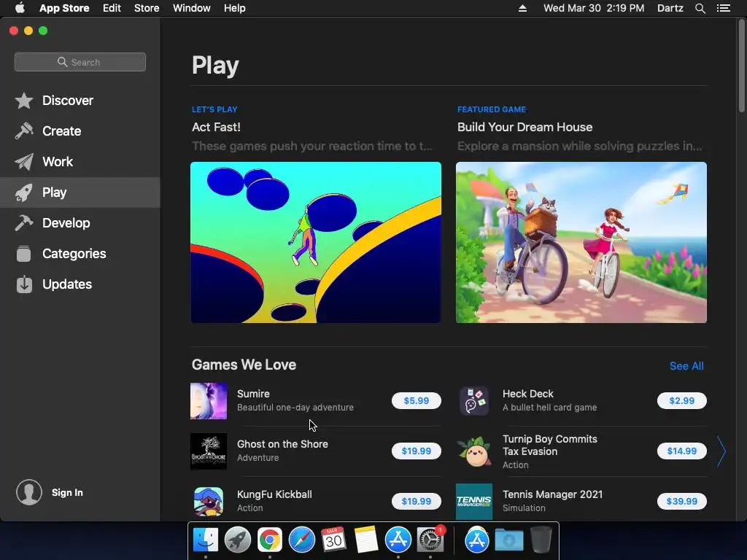This screenshot has height=560, width=747.
Task: Open Finder from the Dock
Action: click(x=205, y=540)
